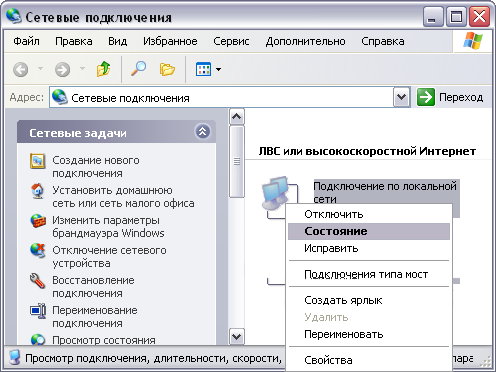Click the Forward arrow toolbar icon
Image resolution: width=496 pixels, height=372 pixels.
pos(62,70)
